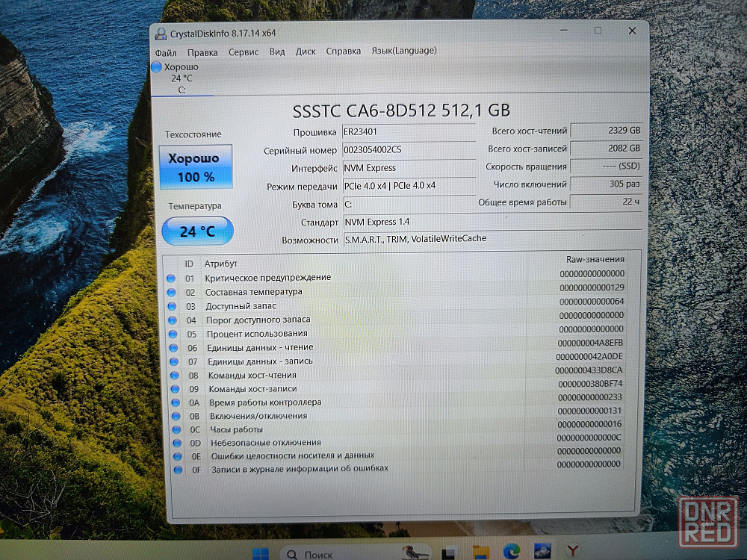Click the status dot for Единицы данных - запись
This screenshot has width=747, height=560.
[x=174, y=362]
